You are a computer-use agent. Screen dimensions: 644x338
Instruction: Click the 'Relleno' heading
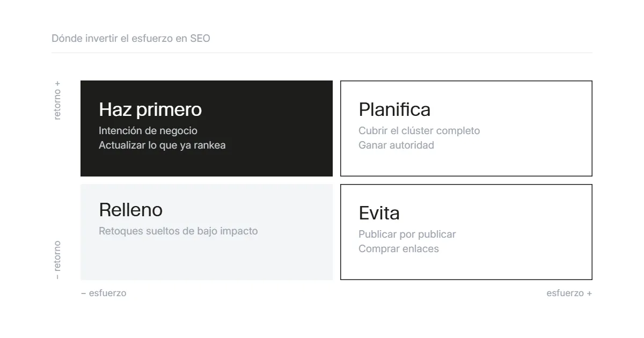130,210
